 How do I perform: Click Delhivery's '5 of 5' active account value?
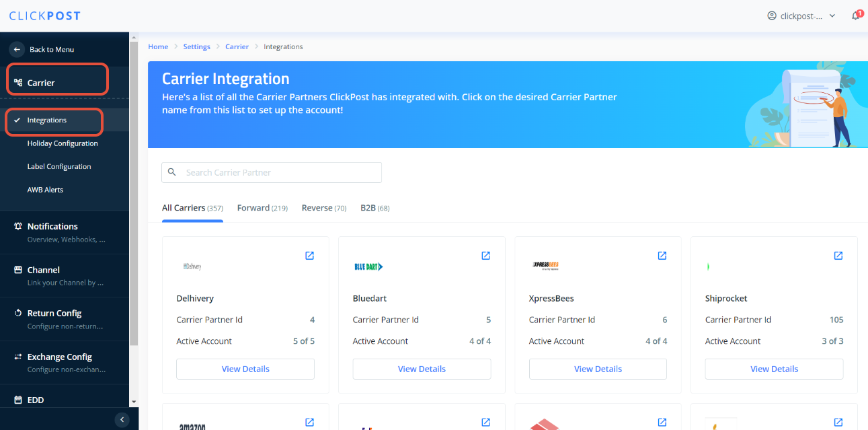[x=304, y=341]
